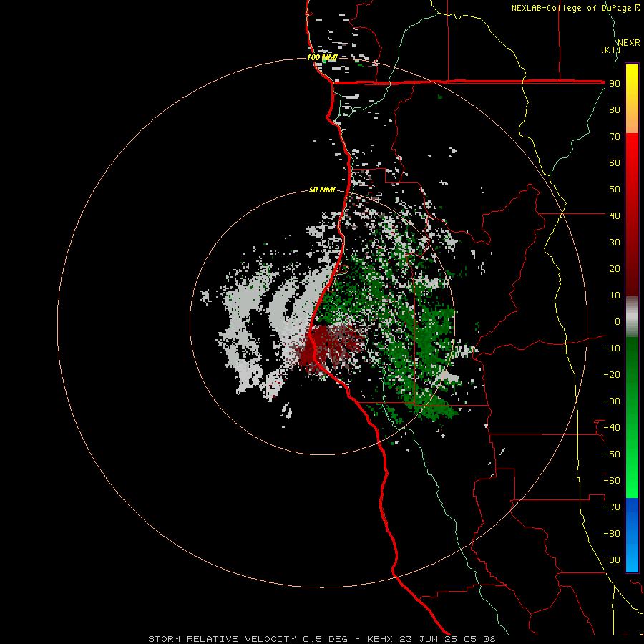Click the positive 90 knot scale value
Screen dimensions: 644x644
tap(615, 84)
